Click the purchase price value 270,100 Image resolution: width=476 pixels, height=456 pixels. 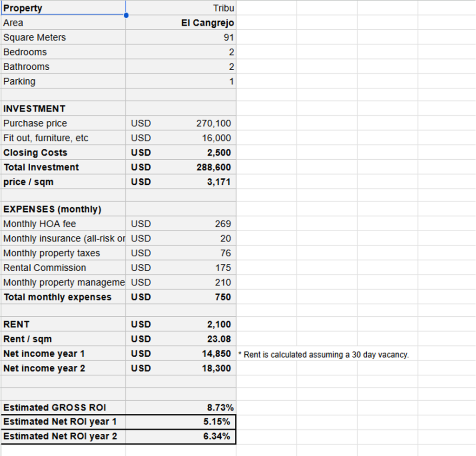[181, 123]
